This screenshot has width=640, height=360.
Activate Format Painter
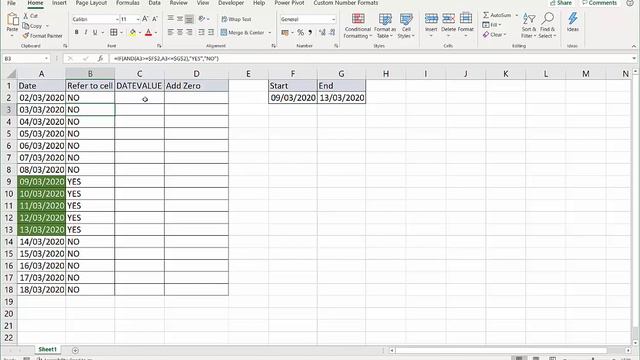click(42, 36)
